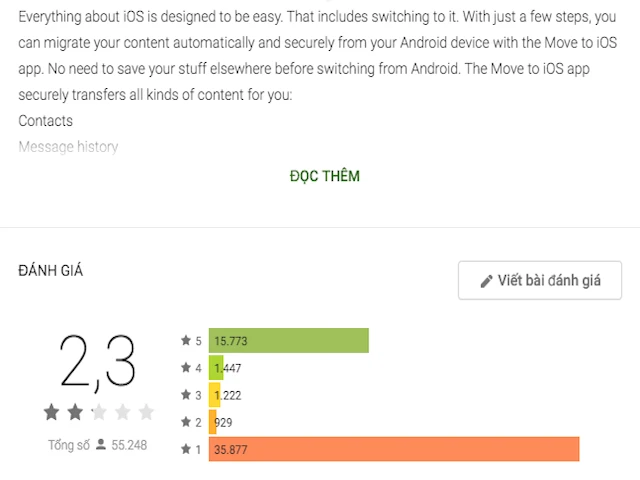This screenshot has width=640, height=480.
Task: Click the half-filled third star under 2,3
Action: [x=99, y=412]
